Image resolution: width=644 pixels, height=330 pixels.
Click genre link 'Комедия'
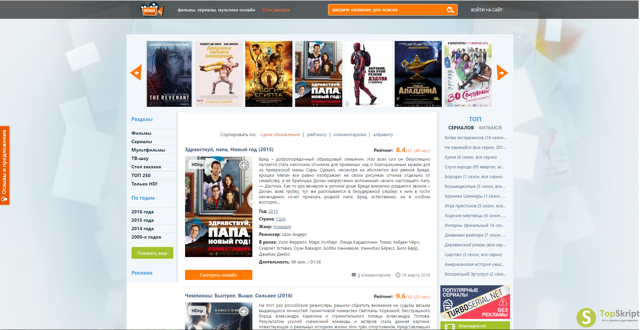coord(282,226)
